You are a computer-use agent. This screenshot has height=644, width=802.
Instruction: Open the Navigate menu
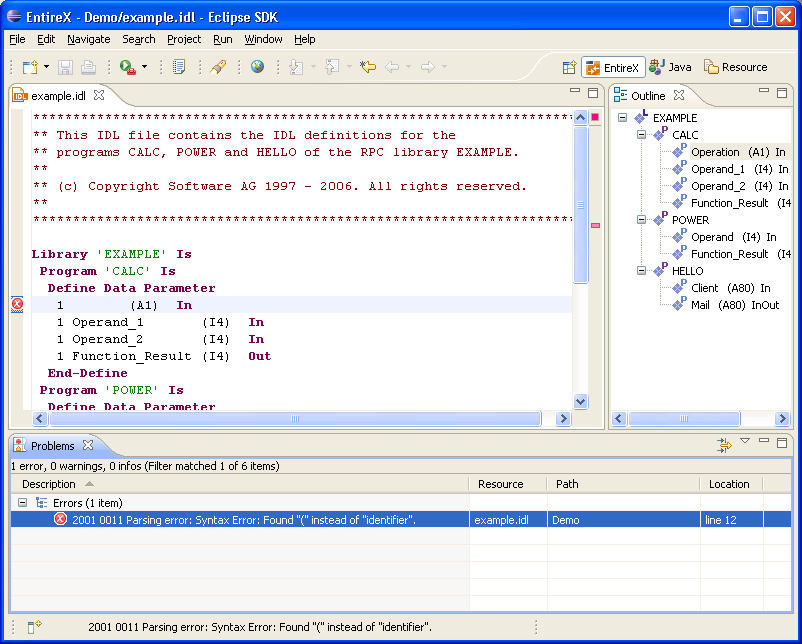click(x=88, y=39)
